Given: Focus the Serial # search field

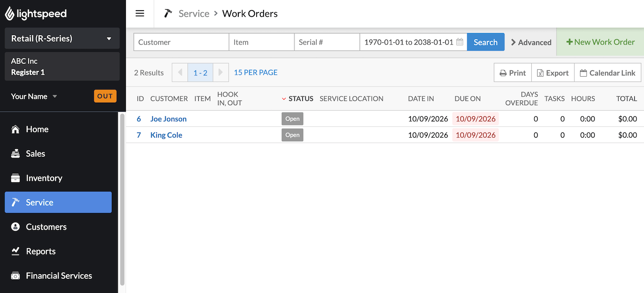Looking at the screenshot, I should click(327, 42).
